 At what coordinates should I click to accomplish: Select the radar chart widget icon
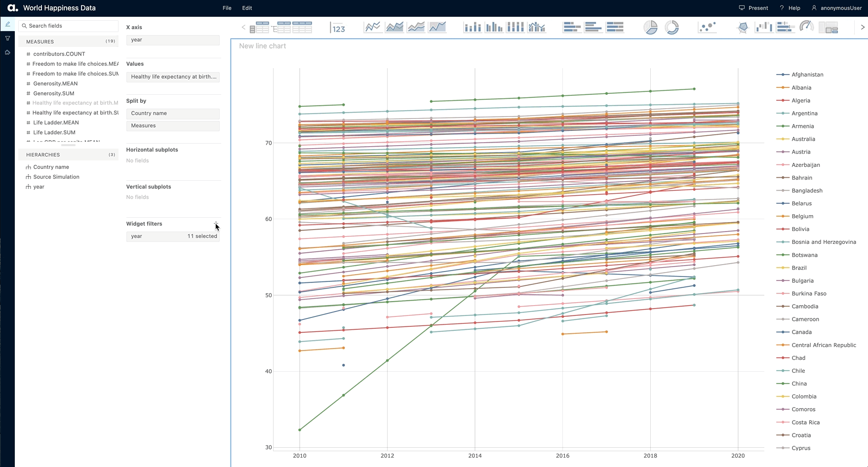pos(743,27)
